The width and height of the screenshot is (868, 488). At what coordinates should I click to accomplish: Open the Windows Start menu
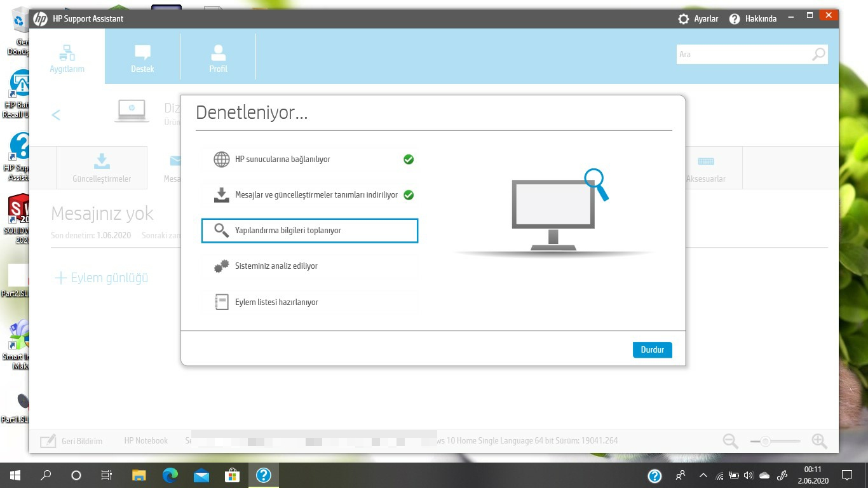pos(15,475)
